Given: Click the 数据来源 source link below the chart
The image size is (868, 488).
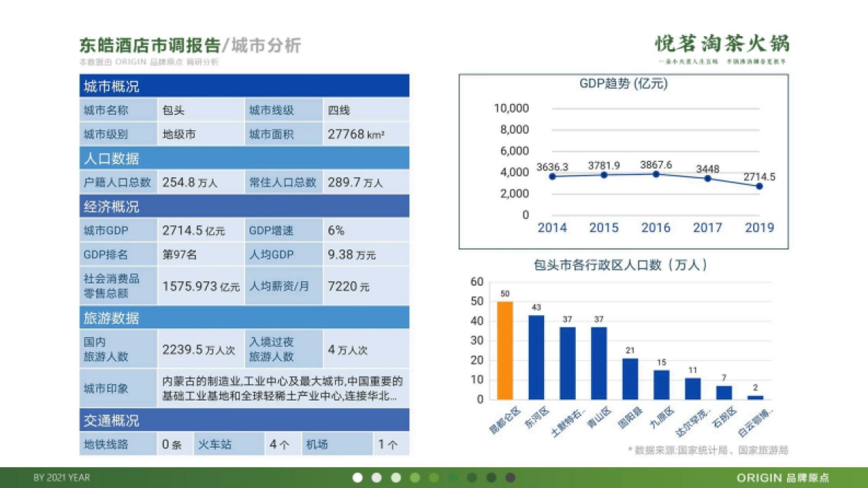Looking at the screenshot, I should pos(707,449).
